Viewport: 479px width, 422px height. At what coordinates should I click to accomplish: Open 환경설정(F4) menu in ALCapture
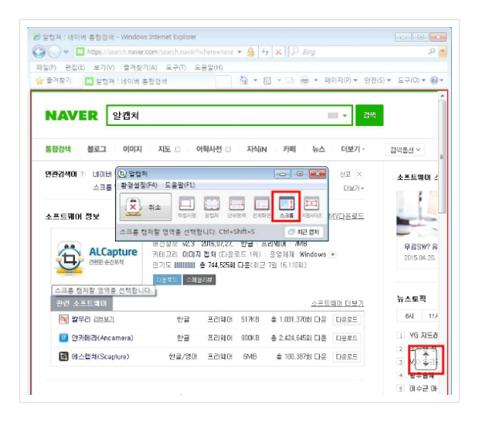point(138,185)
